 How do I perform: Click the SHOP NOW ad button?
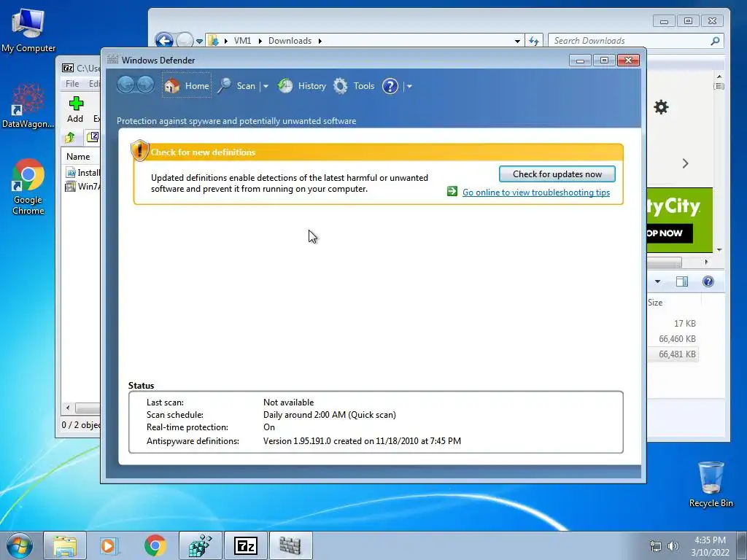[x=670, y=233]
